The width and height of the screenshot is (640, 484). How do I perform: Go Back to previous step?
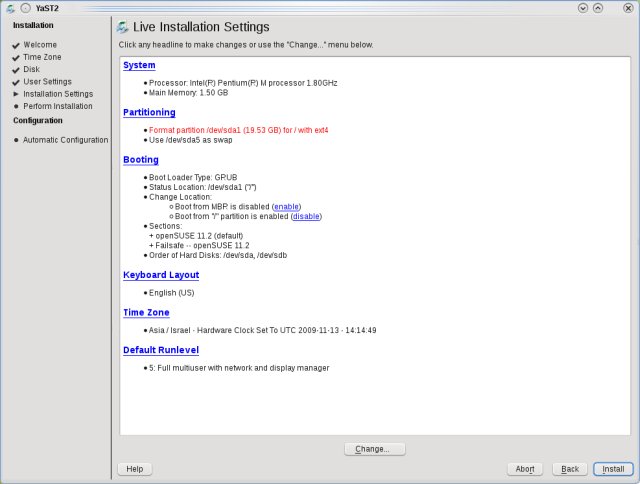[x=570, y=469]
